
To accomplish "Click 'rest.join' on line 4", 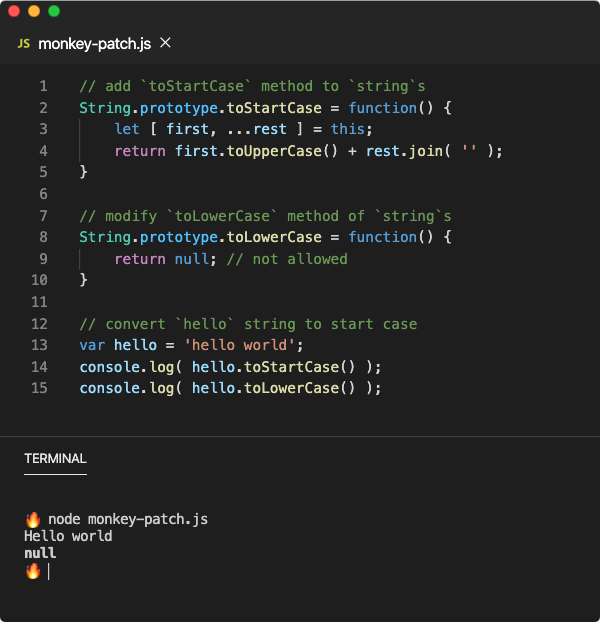I will pyautogui.click(x=404, y=151).
